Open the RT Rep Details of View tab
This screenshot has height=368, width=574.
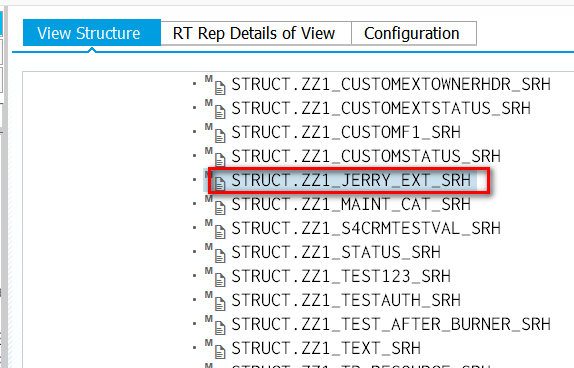pyautogui.click(x=256, y=33)
